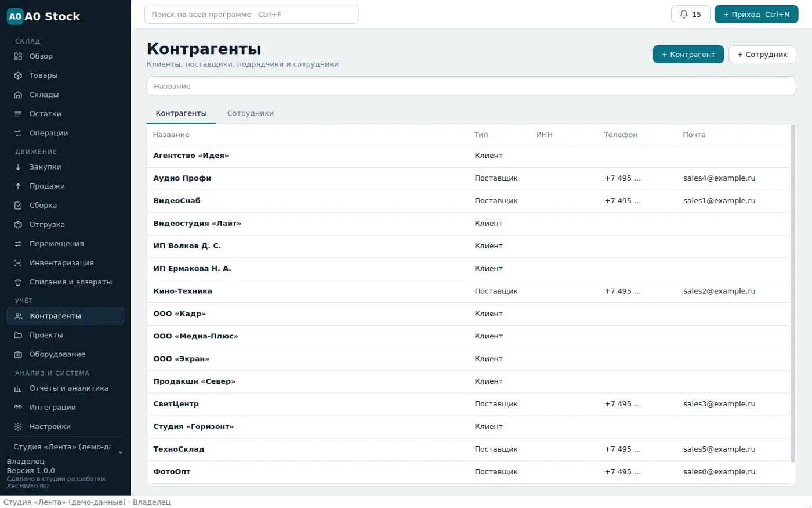Click the Отчёты и аналитика chart icon
The image size is (812, 508).
[18, 388]
